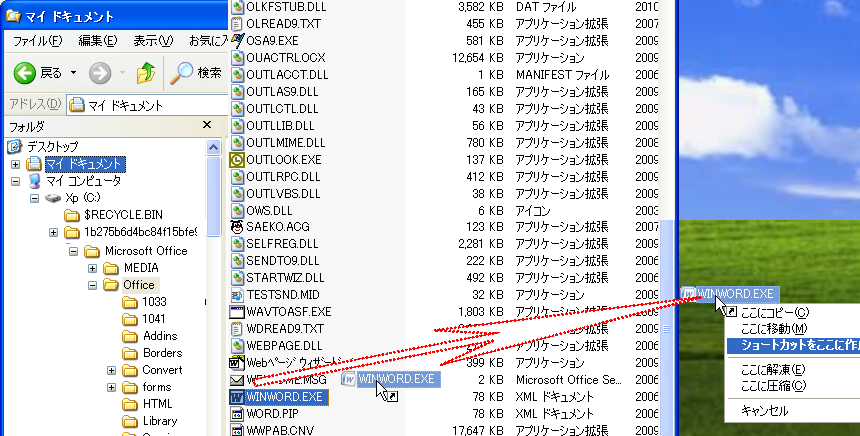Click the SAEKO.ACG file icon

click(238, 227)
